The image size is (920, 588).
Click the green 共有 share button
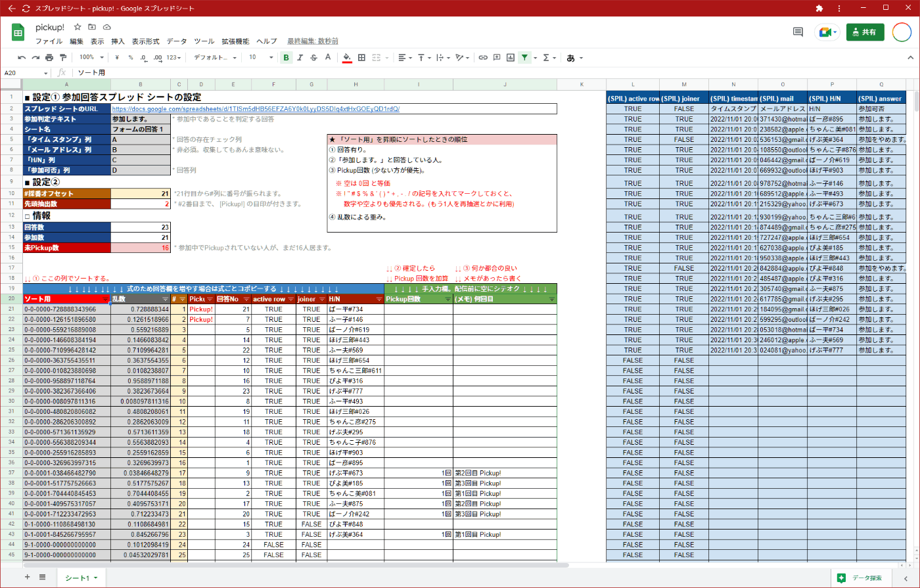[865, 32]
